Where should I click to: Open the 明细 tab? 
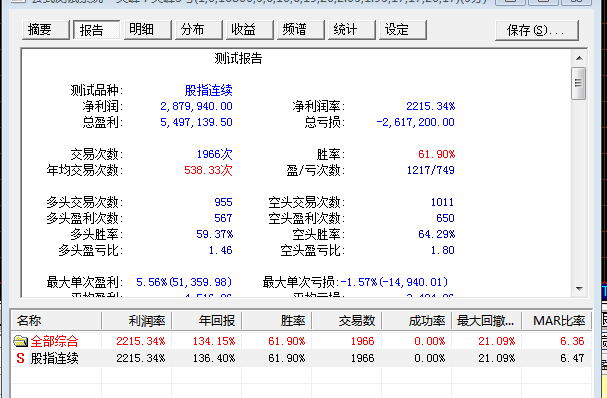click(x=147, y=30)
